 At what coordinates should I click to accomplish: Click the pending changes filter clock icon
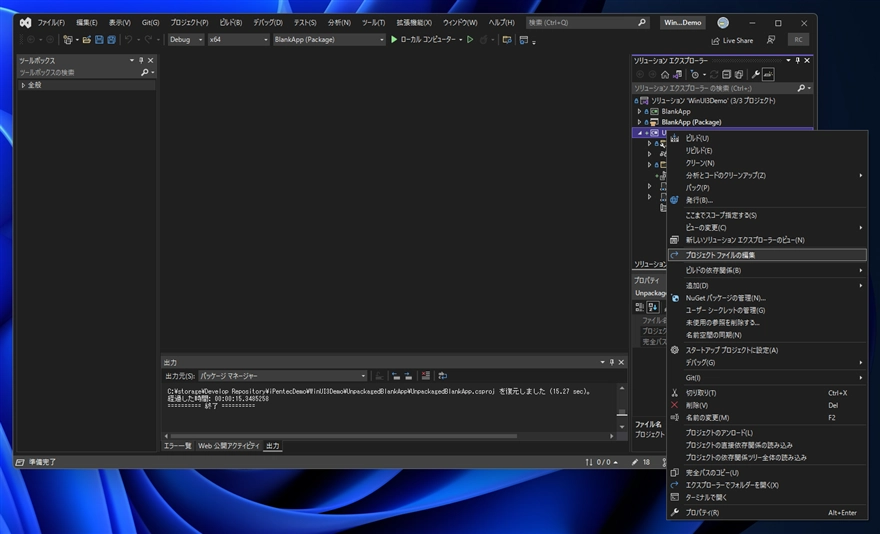click(695, 74)
